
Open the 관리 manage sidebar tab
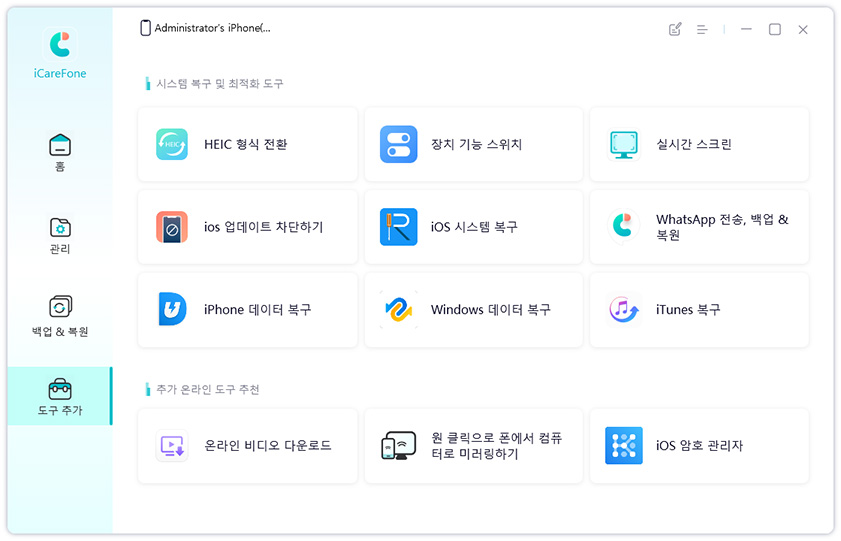[60, 236]
